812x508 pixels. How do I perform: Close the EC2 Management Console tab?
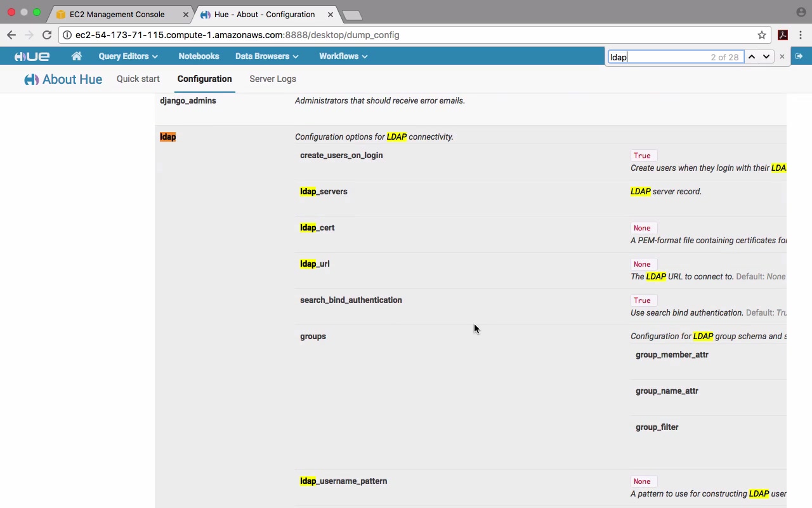[x=185, y=14]
